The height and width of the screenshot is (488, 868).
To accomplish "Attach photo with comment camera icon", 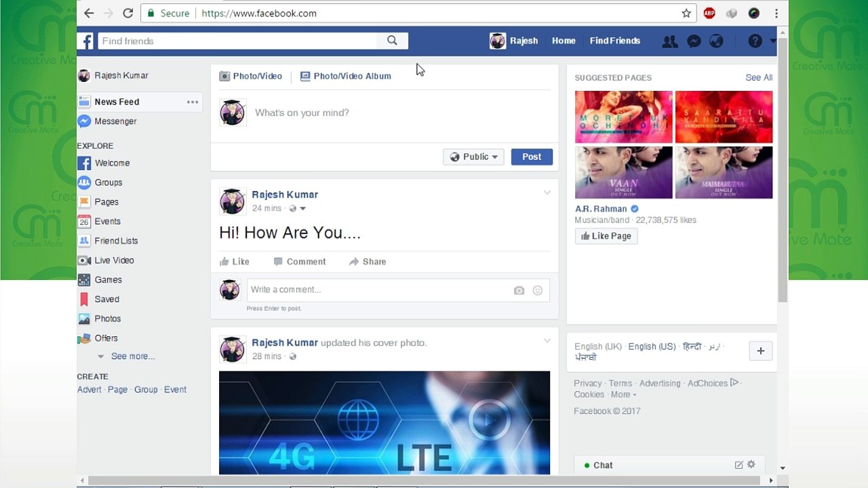I will click(519, 290).
